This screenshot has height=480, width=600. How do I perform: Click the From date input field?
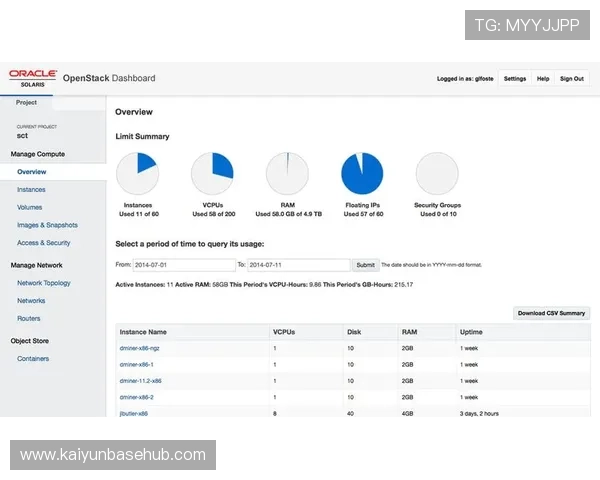pyautogui.click(x=184, y=265)
